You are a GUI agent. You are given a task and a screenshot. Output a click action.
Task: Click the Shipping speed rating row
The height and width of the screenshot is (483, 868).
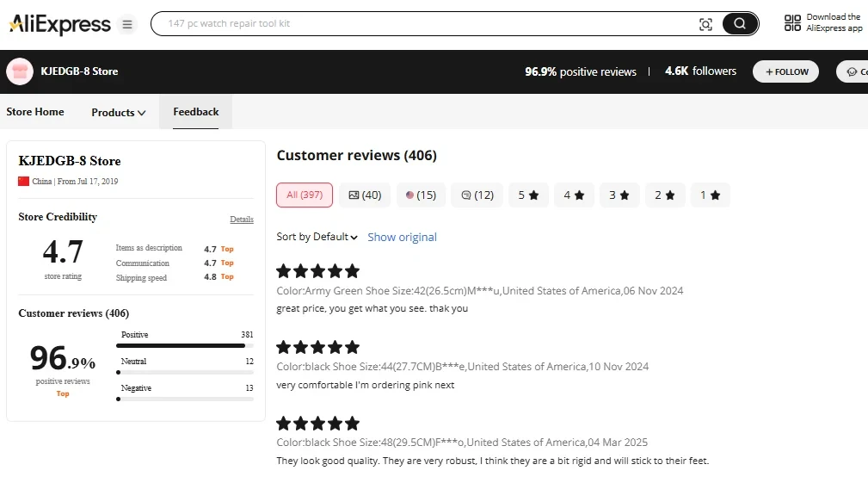(x=175, y=277)
